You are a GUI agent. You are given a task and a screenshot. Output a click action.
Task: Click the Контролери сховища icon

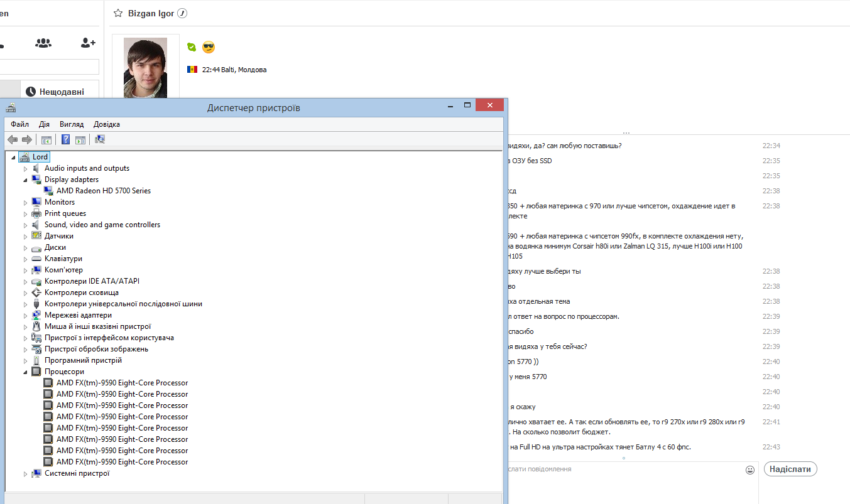[36, 292]
